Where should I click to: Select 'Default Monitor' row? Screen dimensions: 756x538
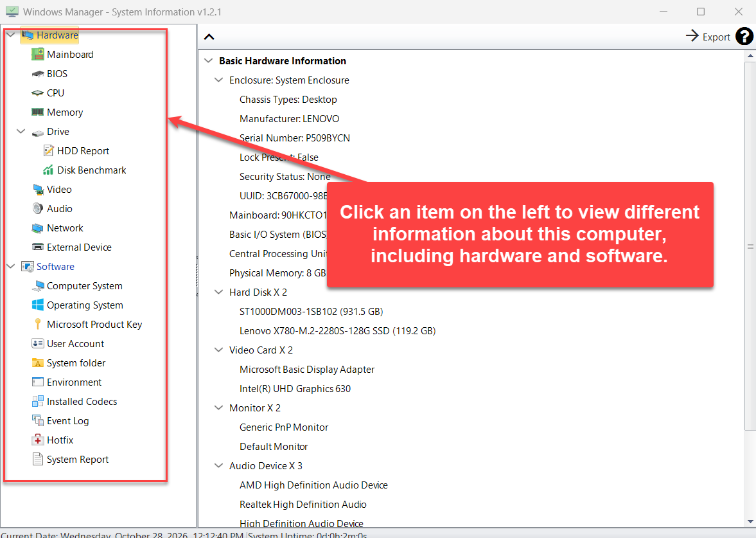(x=274, y=447)
